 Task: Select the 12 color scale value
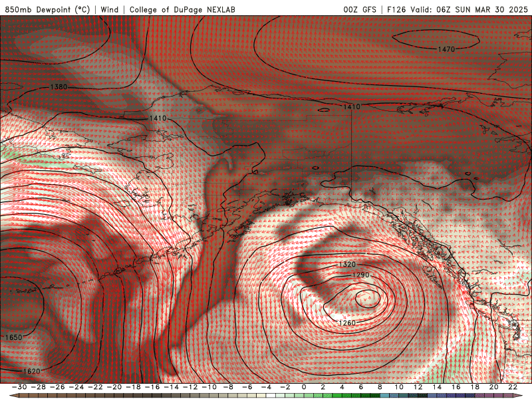point(418,387)
